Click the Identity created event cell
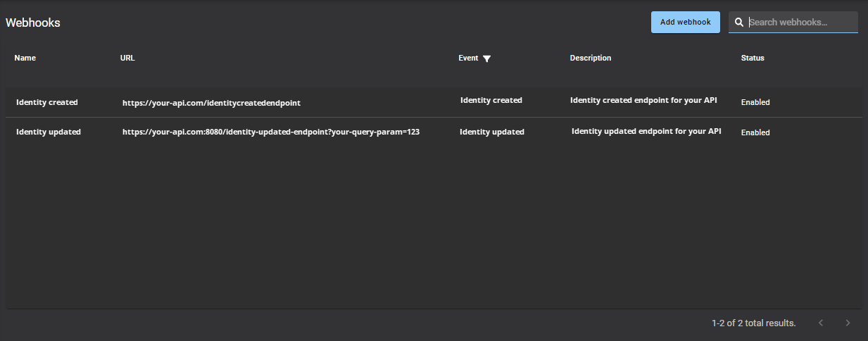Screen dimensions: 868x341 pos(491,100)
